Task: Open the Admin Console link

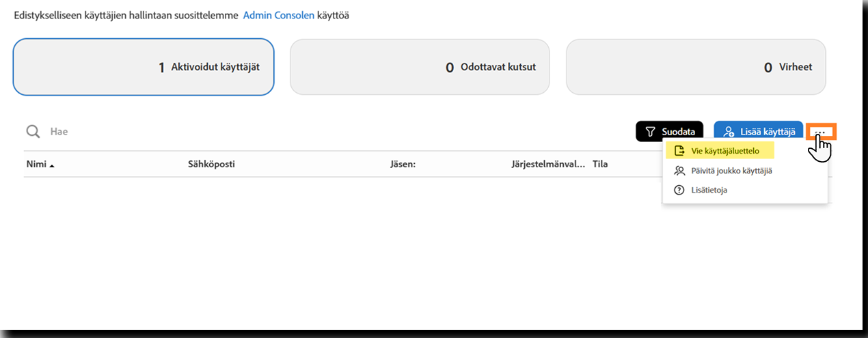Action: pos(278,14)
